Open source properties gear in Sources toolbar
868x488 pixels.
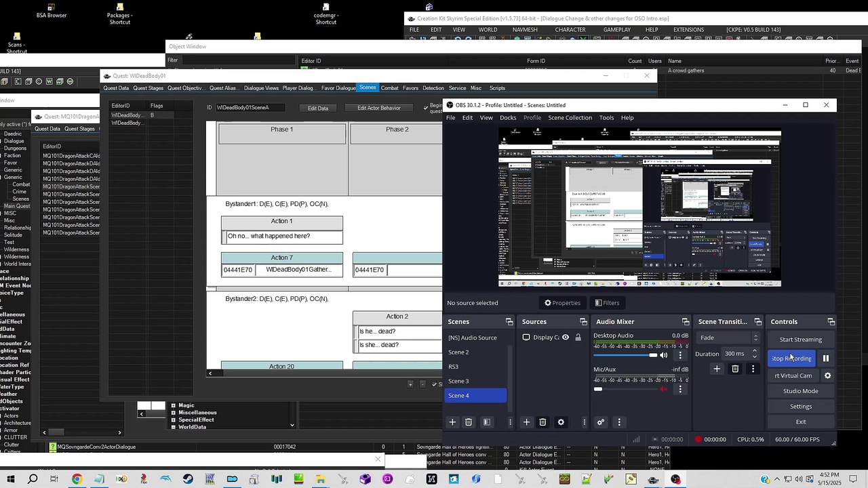click(x=561, y=422)
